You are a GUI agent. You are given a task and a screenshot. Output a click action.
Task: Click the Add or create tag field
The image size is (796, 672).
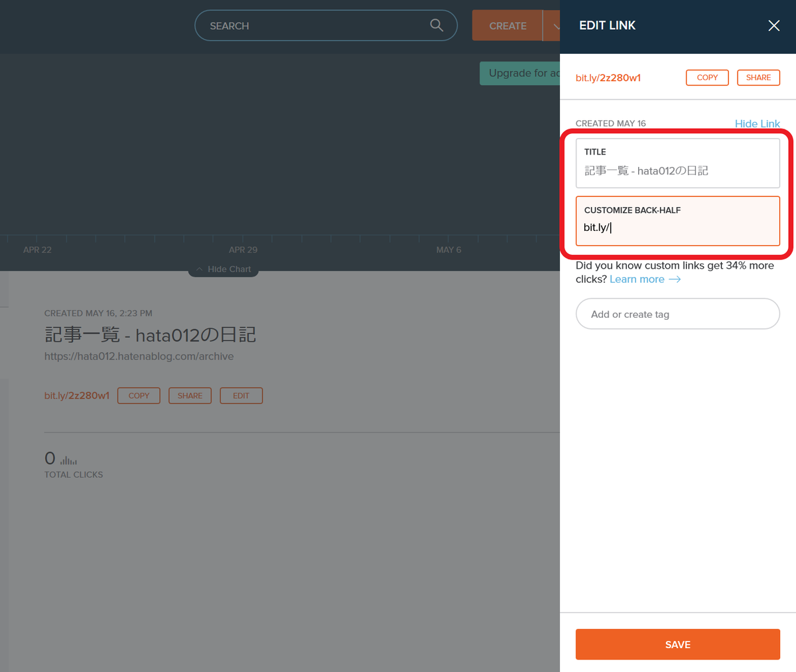tap(678, 314)
